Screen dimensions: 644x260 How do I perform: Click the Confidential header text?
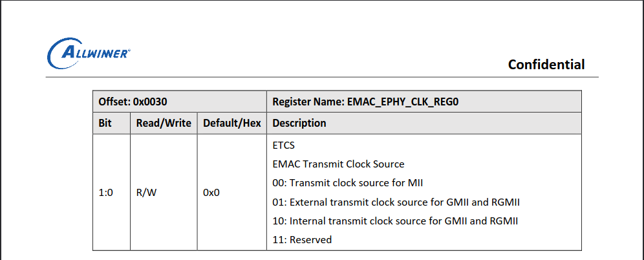pos(546,65)
